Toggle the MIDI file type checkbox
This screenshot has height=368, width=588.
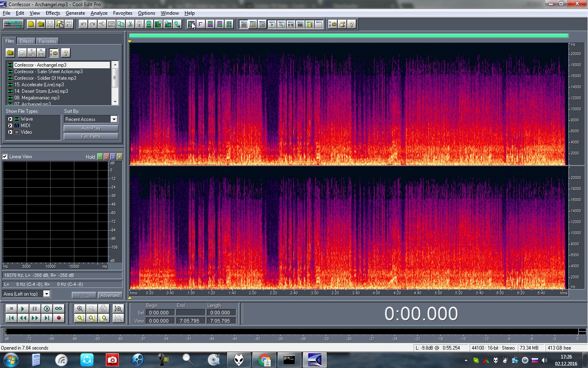pyautogui.click(x=10, y=126)
